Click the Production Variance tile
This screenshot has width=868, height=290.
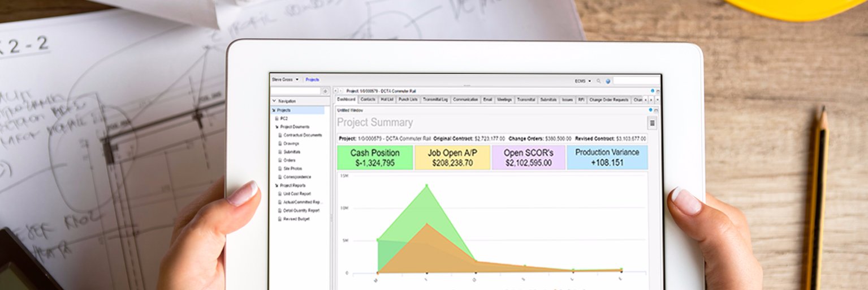coord(607,157)
